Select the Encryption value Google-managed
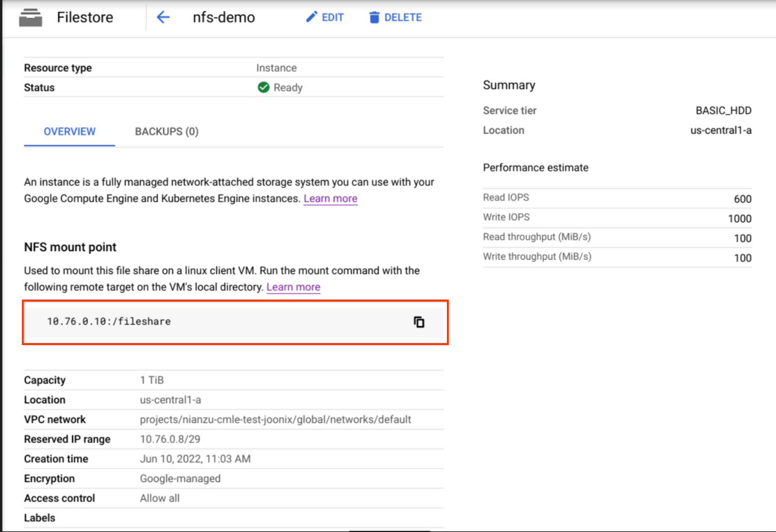This screenshot has width=776, height=532. pyautogui.click(x=180, y=478)
